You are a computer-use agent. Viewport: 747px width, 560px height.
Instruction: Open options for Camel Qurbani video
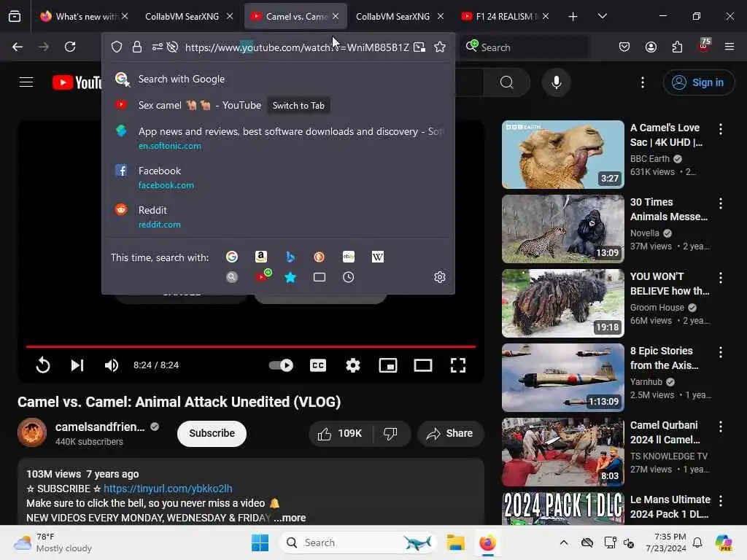click(720, 426)
